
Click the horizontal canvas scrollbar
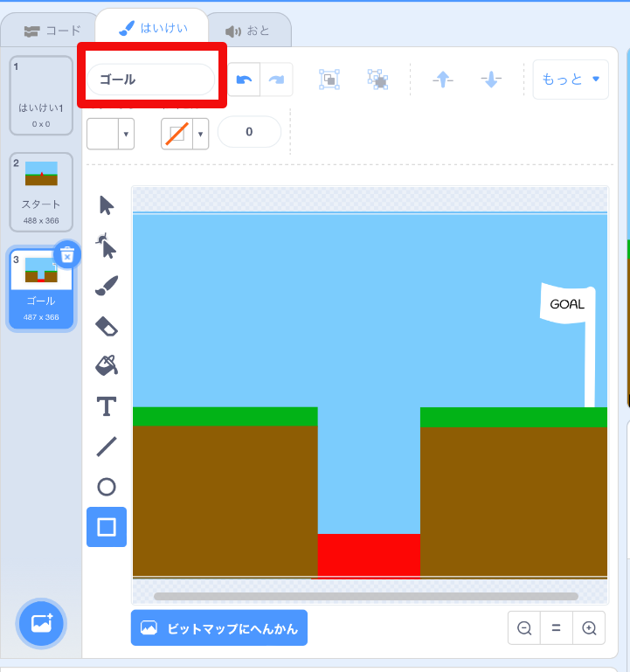[366, 597]
